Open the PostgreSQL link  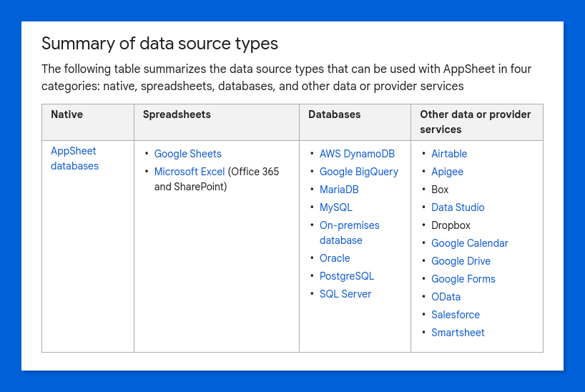point(347,276)
